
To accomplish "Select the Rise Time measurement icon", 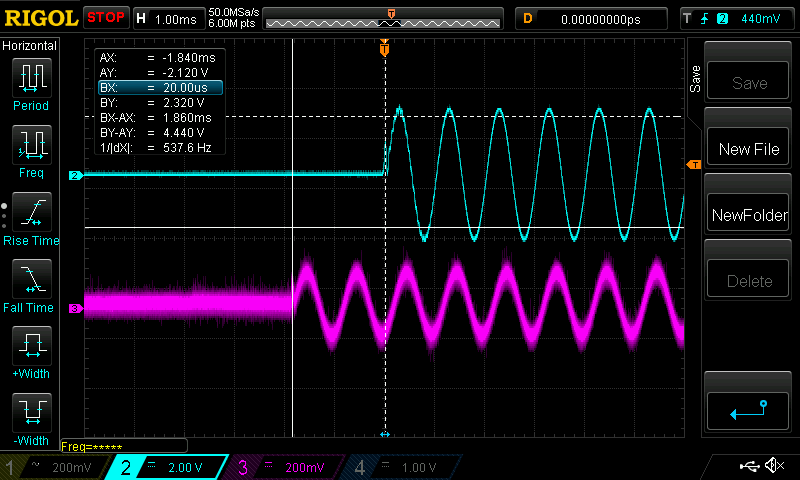I will [x=31, y=212].
